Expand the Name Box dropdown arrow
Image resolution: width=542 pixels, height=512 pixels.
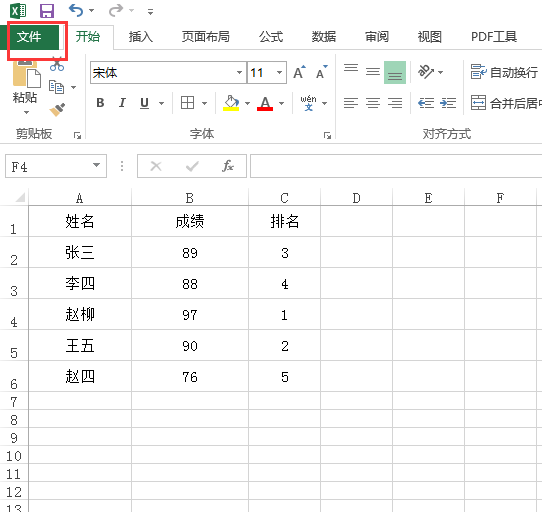96,165
